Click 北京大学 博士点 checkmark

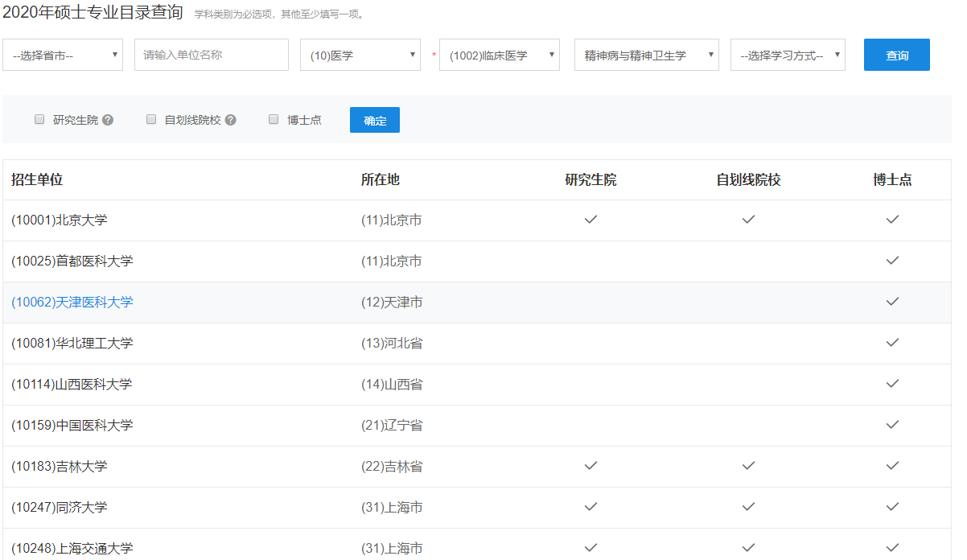(x=892, y=219)
